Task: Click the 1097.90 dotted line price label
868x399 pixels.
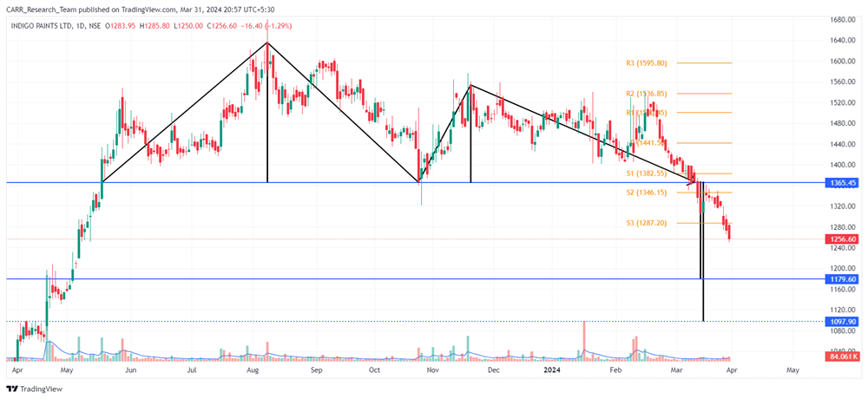Action: tap(843, 321)
